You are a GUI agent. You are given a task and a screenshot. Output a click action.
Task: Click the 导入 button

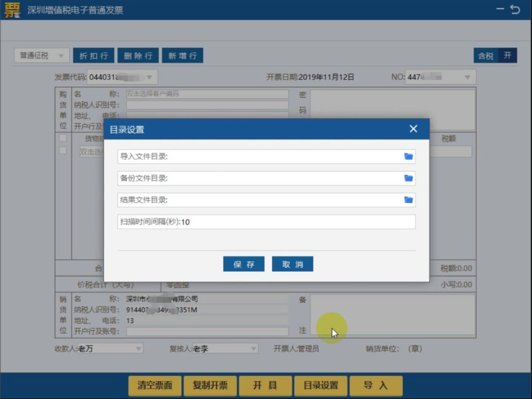click(x=376, y=385)
